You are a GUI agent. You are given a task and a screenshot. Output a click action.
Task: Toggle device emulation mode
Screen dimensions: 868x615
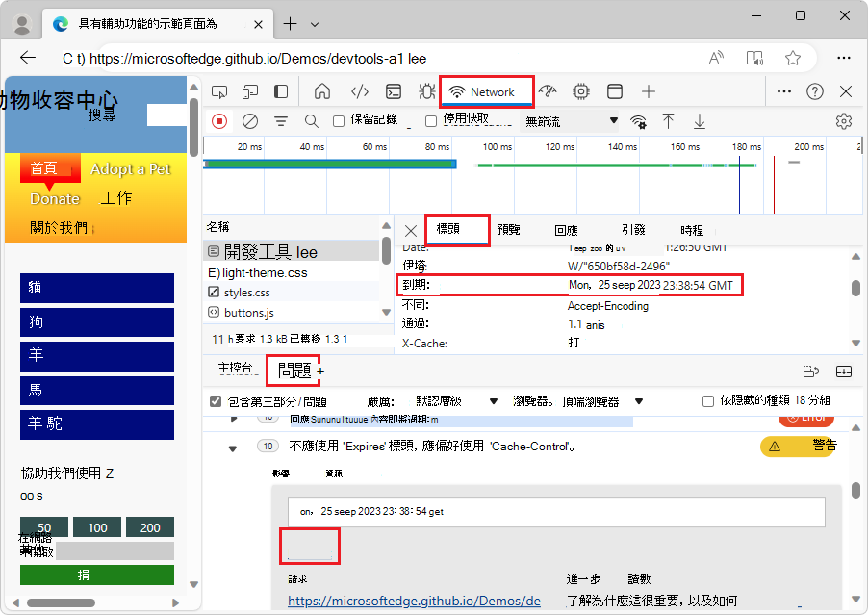click(250, 91)
